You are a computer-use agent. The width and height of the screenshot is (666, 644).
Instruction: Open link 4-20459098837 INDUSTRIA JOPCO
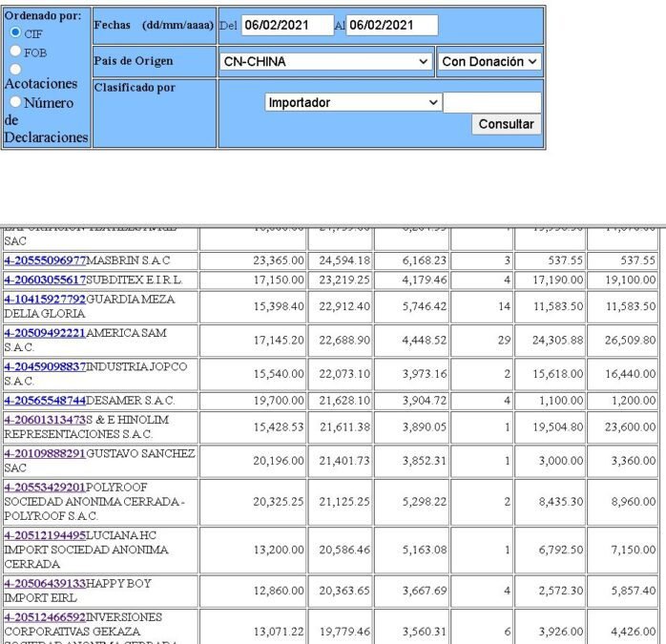45,366
